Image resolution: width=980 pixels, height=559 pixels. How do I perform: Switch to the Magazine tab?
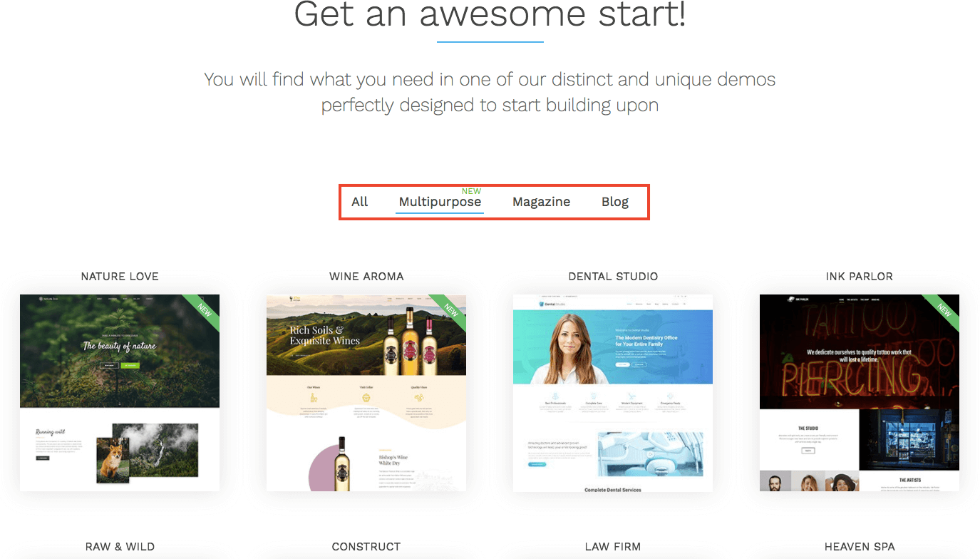541,202
